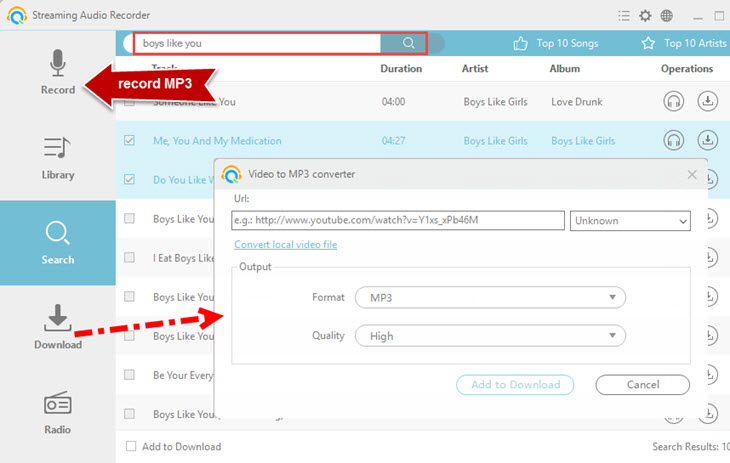Open Top 10 Songs
This screenshot has width=730, height=463.
(556, 43)
